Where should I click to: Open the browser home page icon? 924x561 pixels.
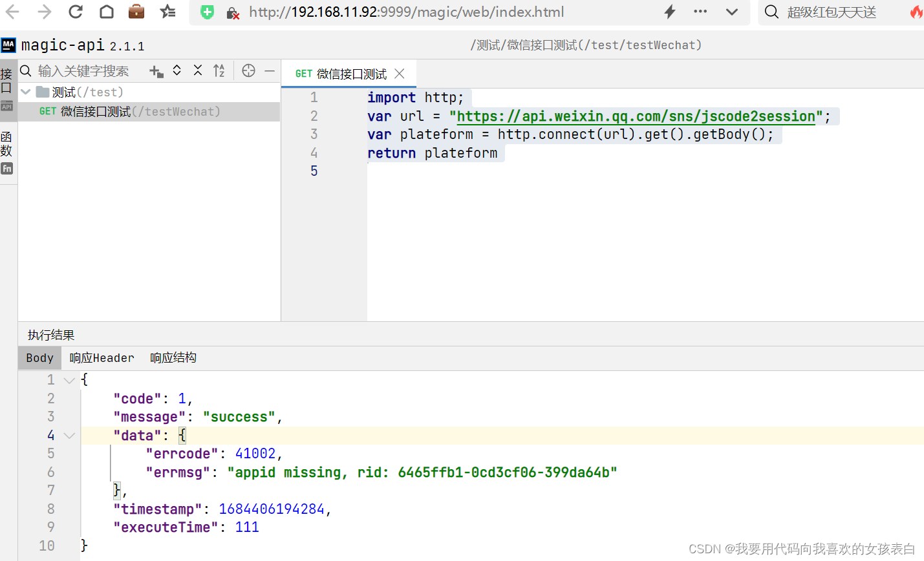107,12
